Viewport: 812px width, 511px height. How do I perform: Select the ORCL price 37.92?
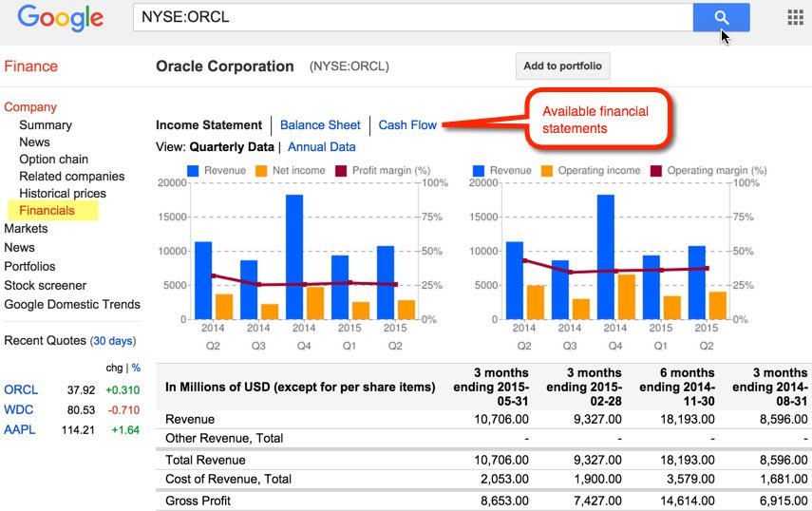[82, 390]
